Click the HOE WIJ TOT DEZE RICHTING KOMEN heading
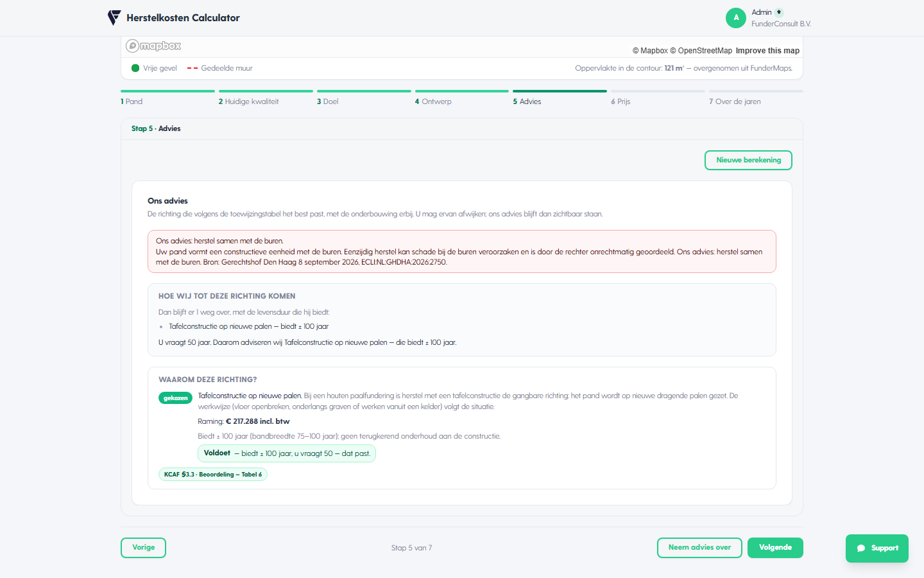924x578 pixels. 227,296
